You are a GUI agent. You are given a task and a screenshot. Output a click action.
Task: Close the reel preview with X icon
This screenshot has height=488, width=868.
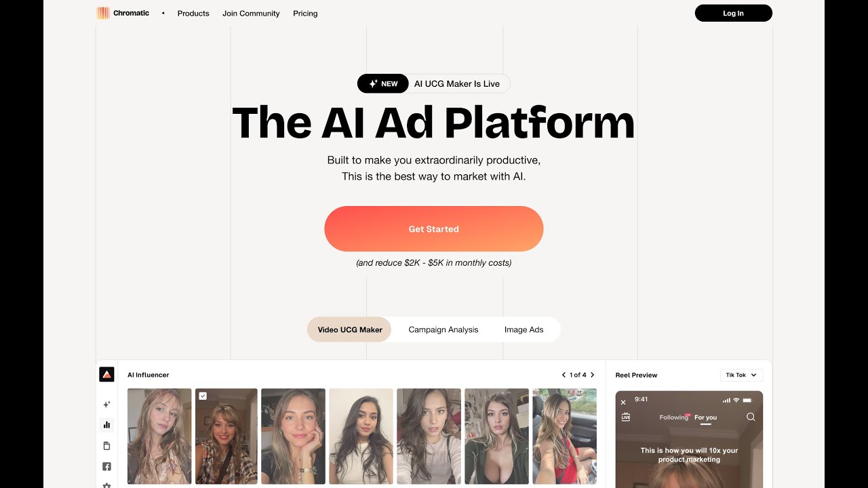(623, 403)
